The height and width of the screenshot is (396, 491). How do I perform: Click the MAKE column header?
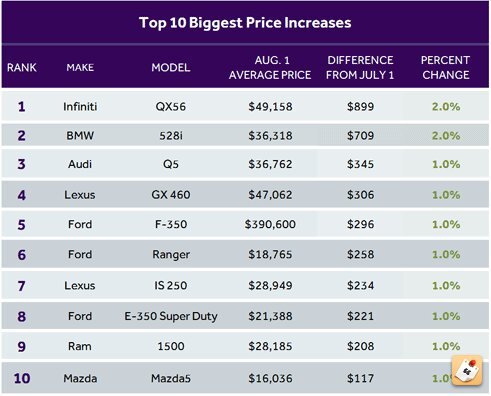click(80, 68)
